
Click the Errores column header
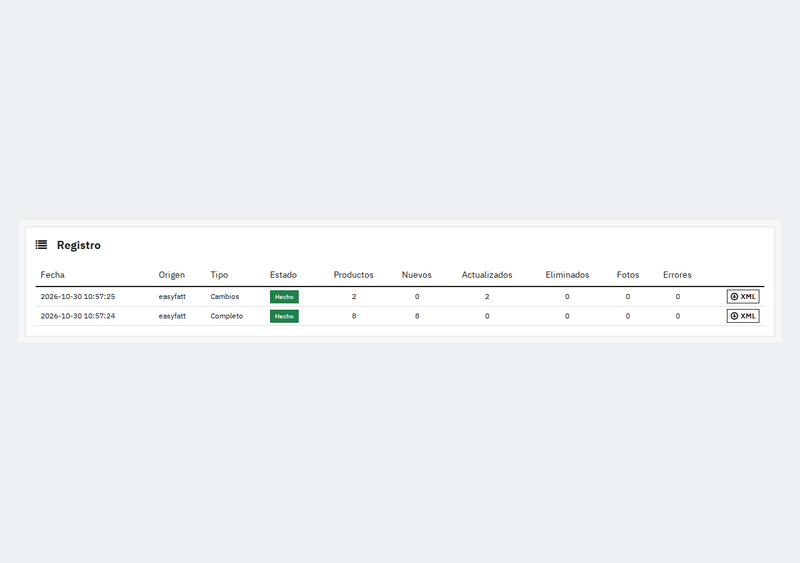click(x=677, y=275)
